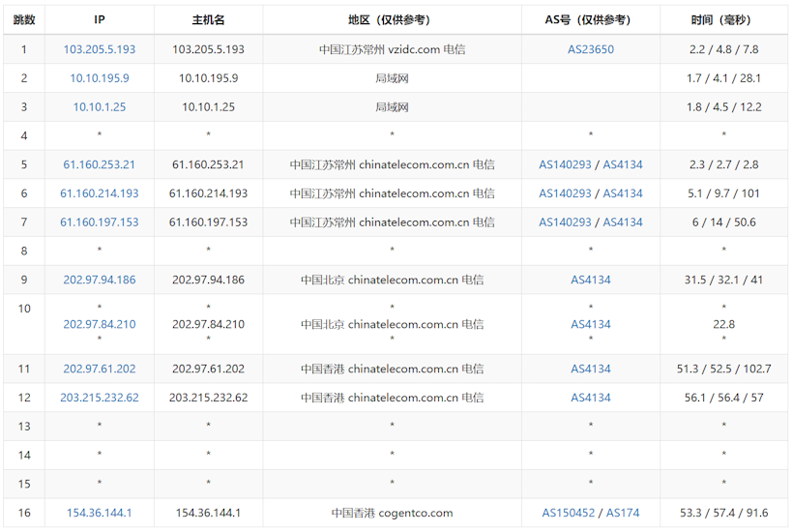This screenshot has height=532, width=793.
Task: Select IP link 203.215.232.62
Action: 100,398
